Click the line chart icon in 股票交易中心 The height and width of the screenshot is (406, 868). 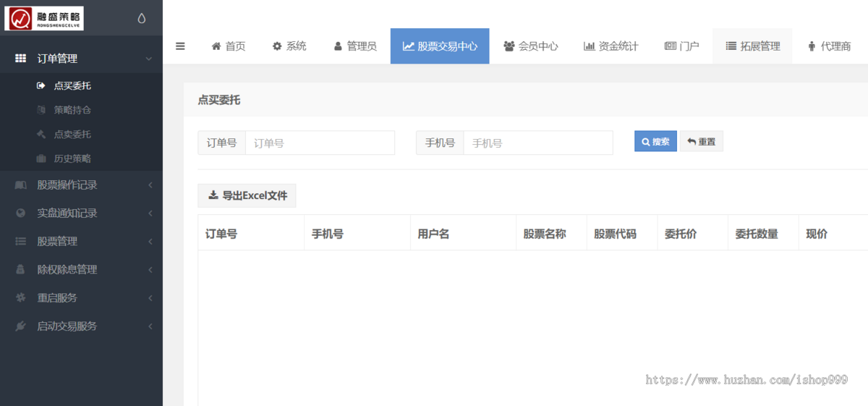[409, 46]
